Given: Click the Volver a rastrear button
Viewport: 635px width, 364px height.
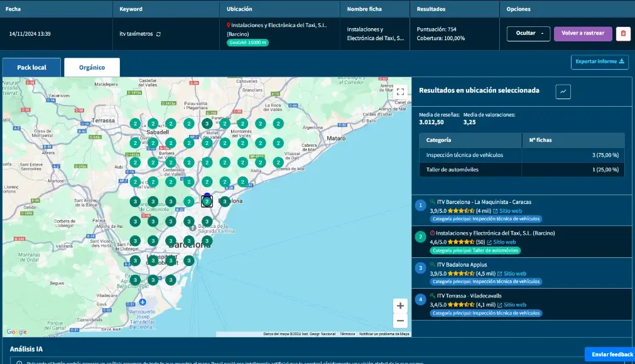Looking at the screenshot, I should [583, 34].
